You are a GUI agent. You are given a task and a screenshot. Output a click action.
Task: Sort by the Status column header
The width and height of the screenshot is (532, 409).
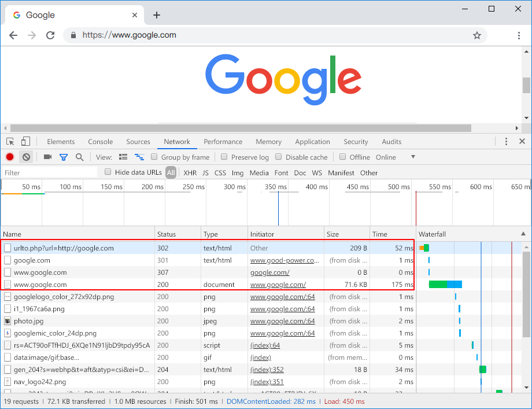click(178, 234)
